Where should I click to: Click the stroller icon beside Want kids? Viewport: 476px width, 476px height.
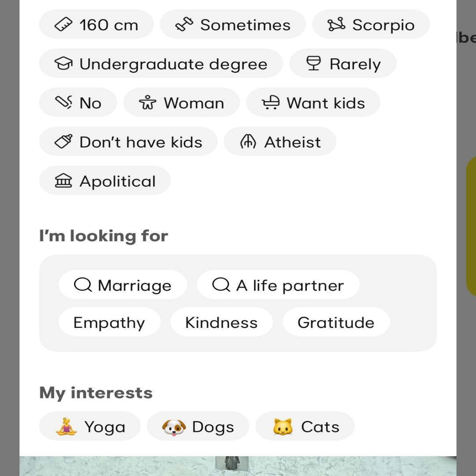point(271,103)
